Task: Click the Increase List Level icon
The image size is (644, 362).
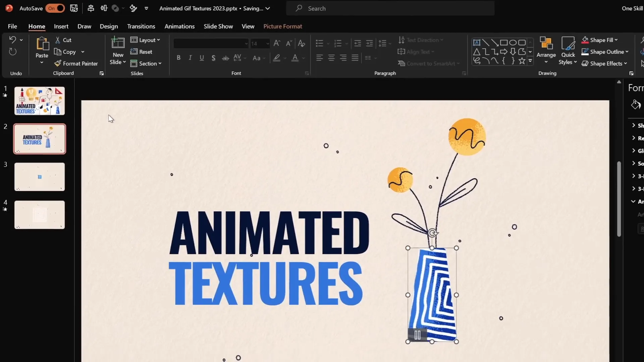Action: (x=369, y=43)
